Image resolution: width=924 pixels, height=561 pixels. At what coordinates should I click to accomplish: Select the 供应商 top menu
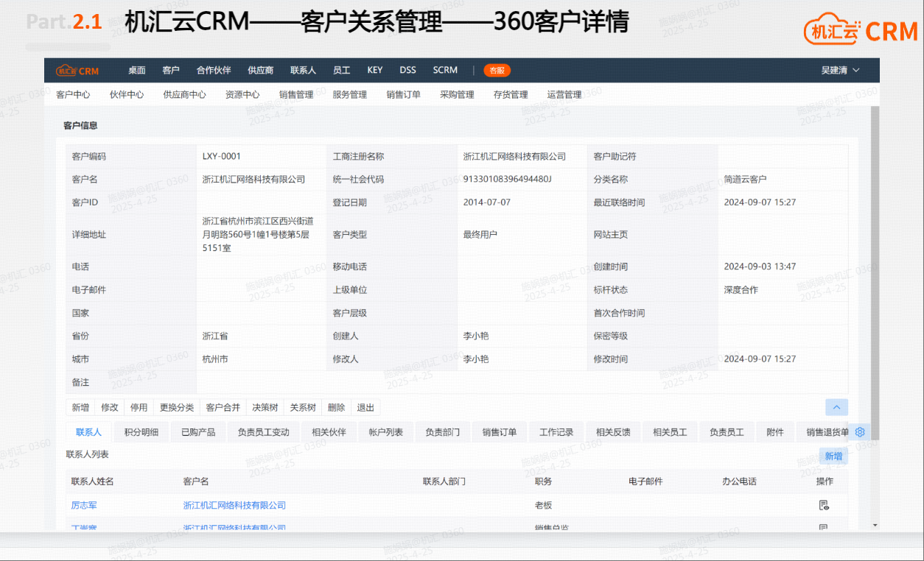click(261, 71)
